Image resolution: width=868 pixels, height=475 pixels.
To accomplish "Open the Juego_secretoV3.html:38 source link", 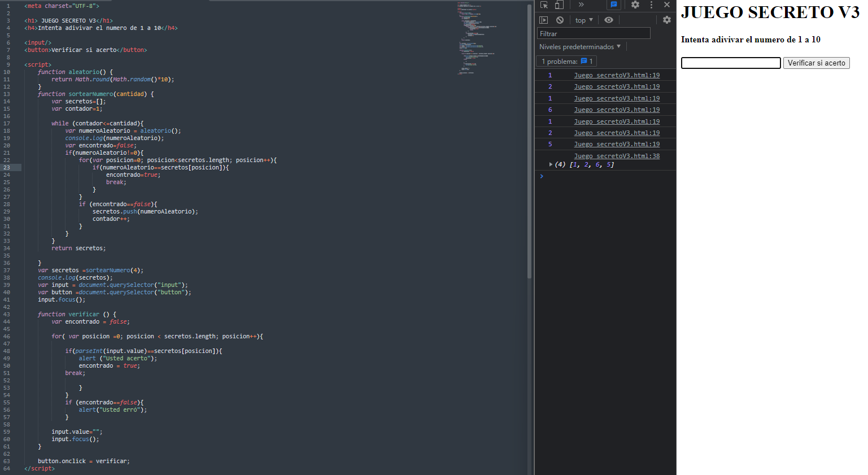I will [617, 156].
